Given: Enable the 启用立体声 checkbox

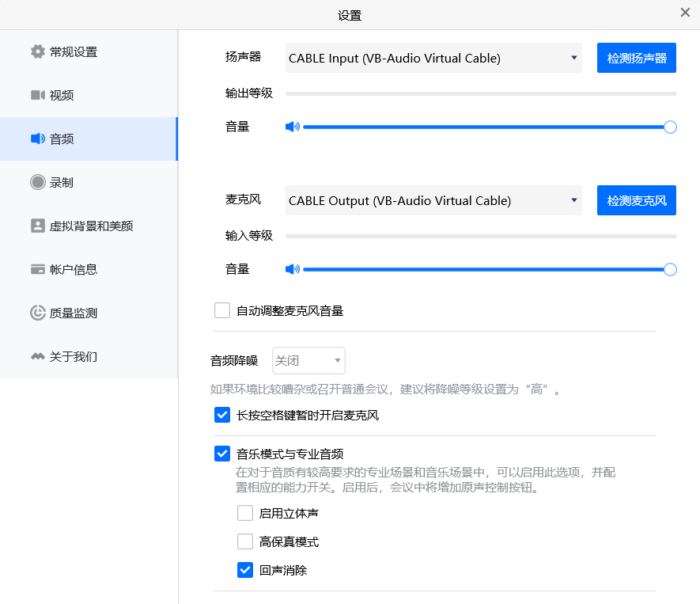Looking at the screenshot, I should 245,513.
